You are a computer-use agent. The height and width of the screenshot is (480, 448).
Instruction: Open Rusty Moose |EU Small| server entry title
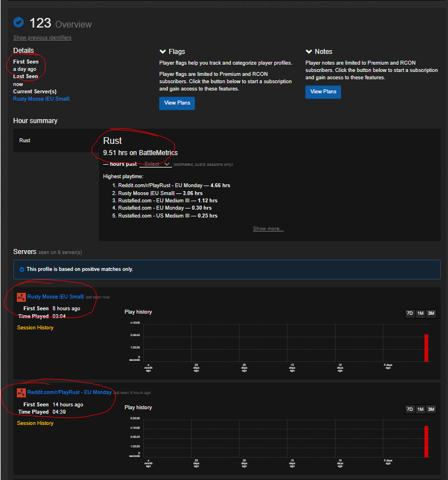[x=56, y=297]
